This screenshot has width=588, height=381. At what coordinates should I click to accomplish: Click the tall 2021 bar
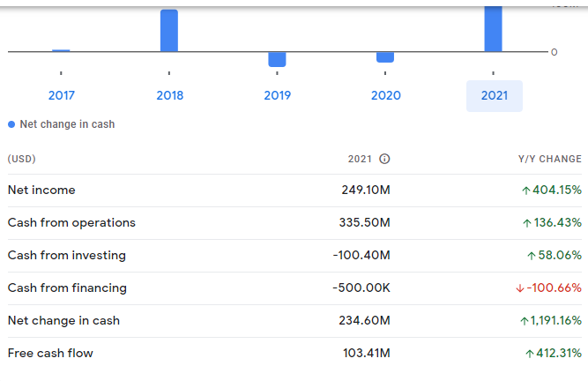tap(493, 29)
